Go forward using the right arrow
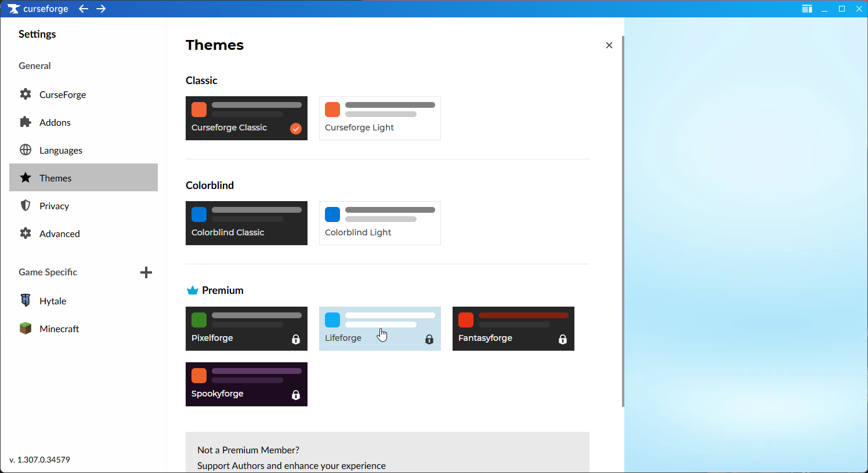 coord(101,9)
